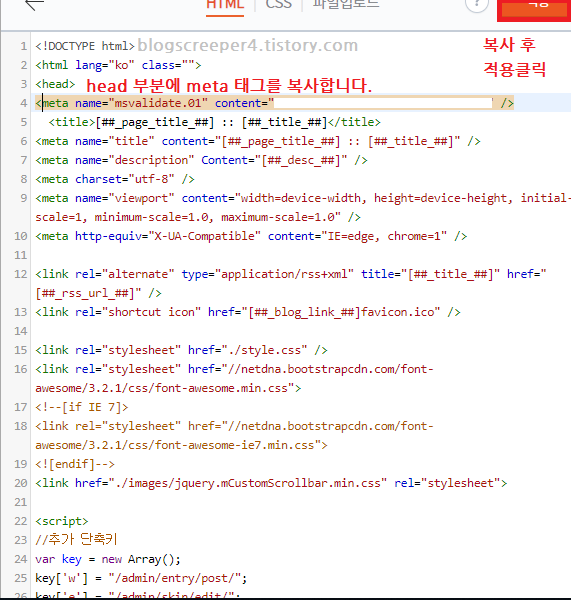Image resolution: width=571 pixels, height=600 pixels.
Task: Click meta name="title" line
Action: (x=258, y=141)
